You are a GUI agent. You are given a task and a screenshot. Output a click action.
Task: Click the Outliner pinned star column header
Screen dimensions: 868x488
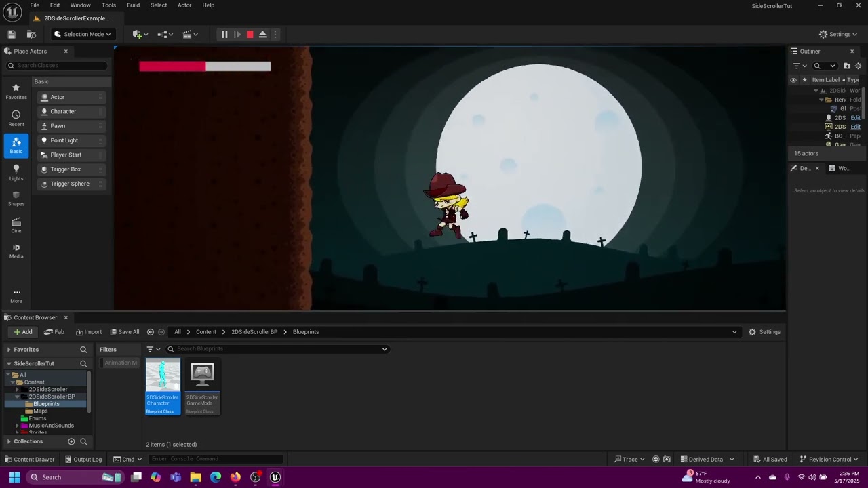click(x=804, y=80)
